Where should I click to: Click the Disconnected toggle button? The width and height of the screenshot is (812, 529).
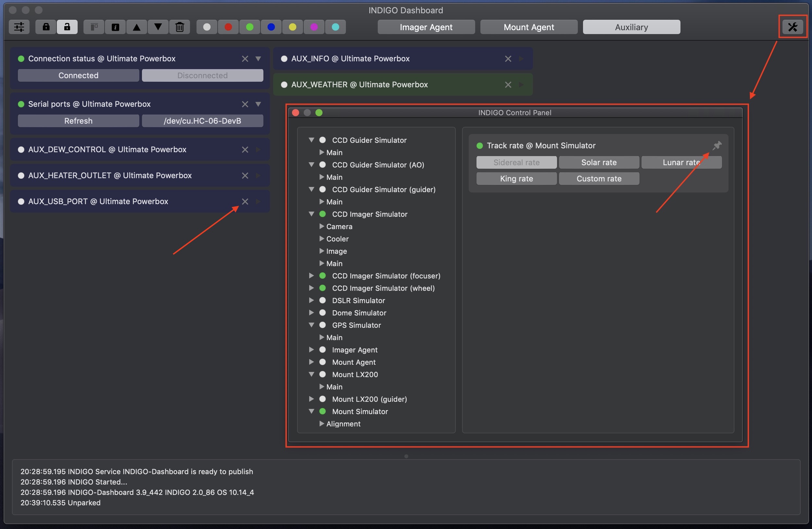202,75
